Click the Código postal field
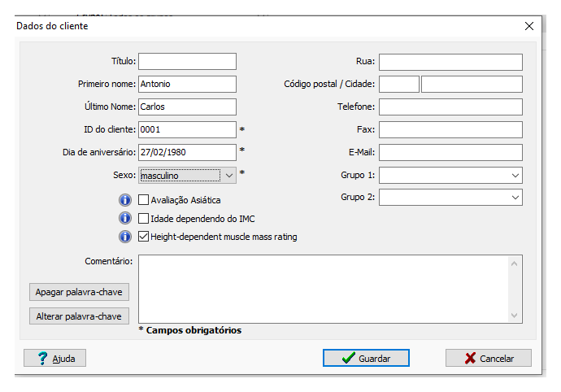Image resolution: width=561 pixels, height=392 pixels. [x=399, y=84]
